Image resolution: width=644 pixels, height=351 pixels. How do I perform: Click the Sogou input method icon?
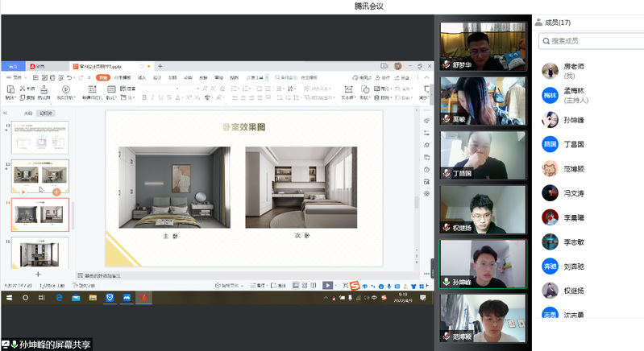click(353, 285)
